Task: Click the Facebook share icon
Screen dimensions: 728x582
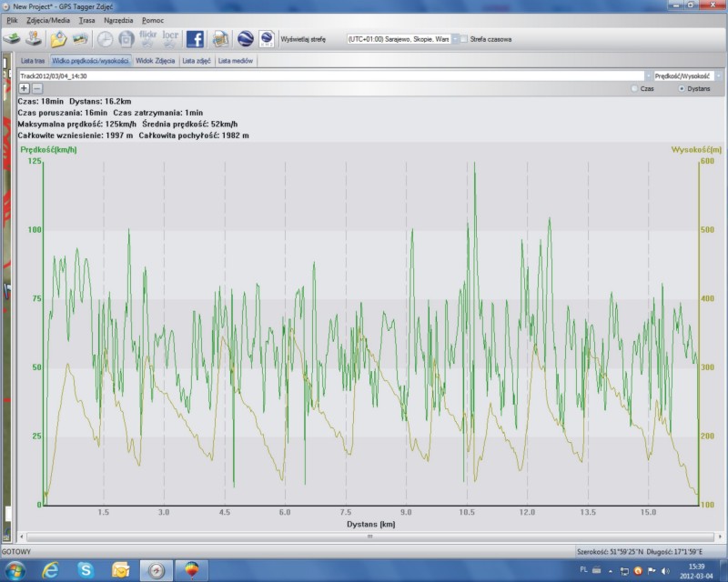Action: [x=195, y=39]
